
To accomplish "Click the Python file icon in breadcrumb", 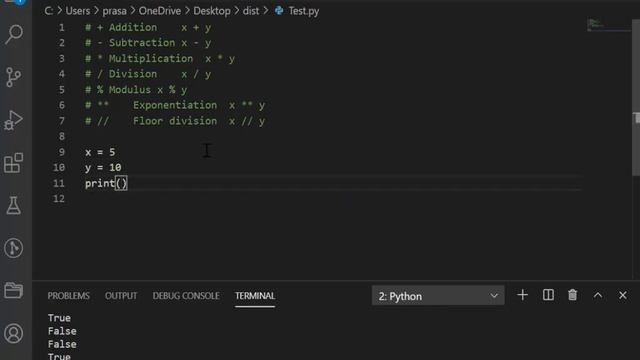I will 279,11.
